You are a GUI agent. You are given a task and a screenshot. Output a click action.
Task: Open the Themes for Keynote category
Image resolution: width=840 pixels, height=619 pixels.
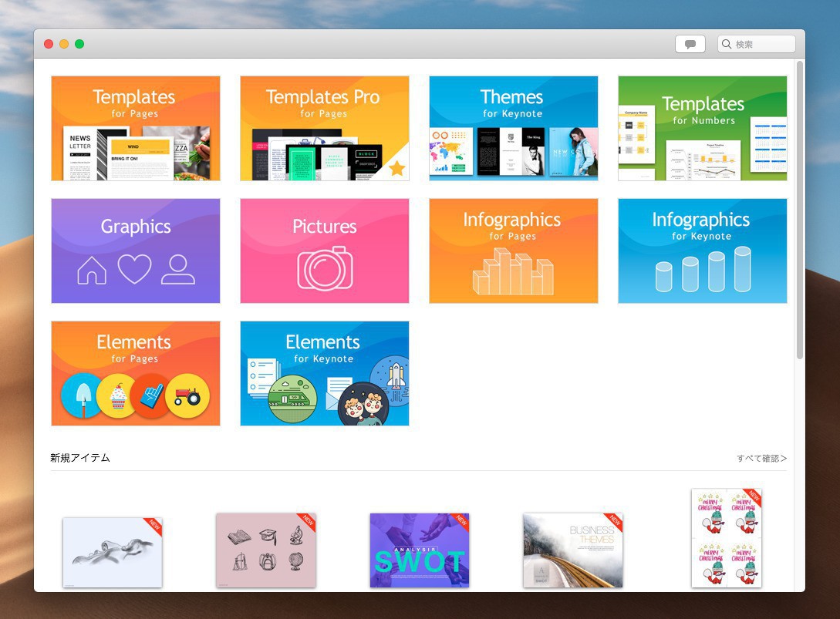coord(513,129)
